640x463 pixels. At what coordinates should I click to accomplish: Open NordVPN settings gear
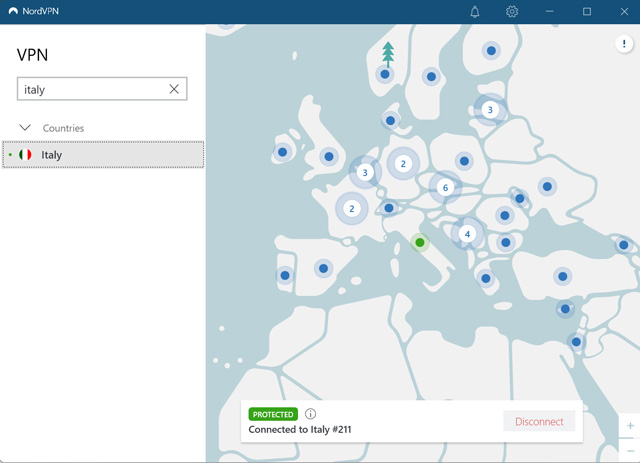[x=512, y=11]
